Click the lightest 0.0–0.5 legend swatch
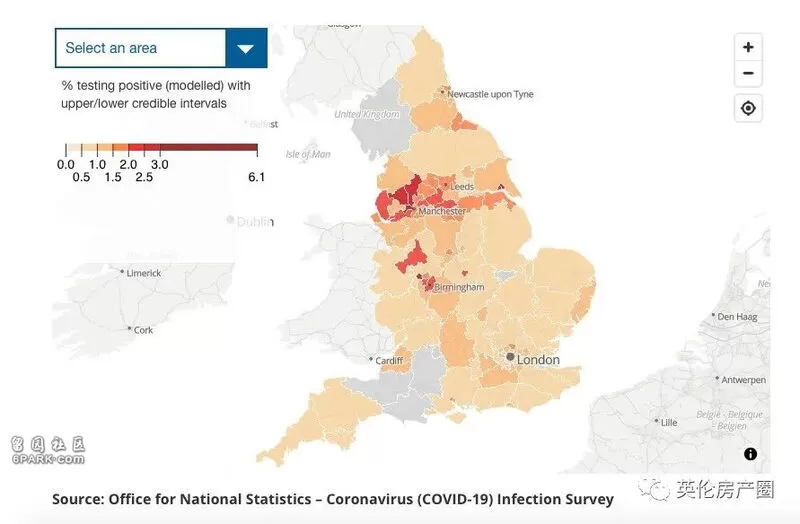Image resolution: width=800 pixels, height=524 pixels. [73, 147]
